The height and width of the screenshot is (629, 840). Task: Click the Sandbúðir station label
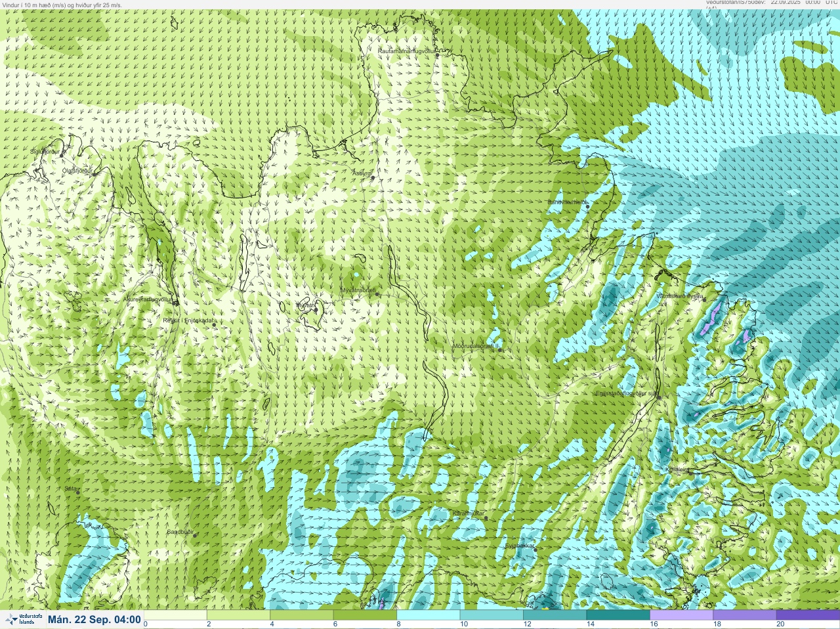(x=180, y=532)
